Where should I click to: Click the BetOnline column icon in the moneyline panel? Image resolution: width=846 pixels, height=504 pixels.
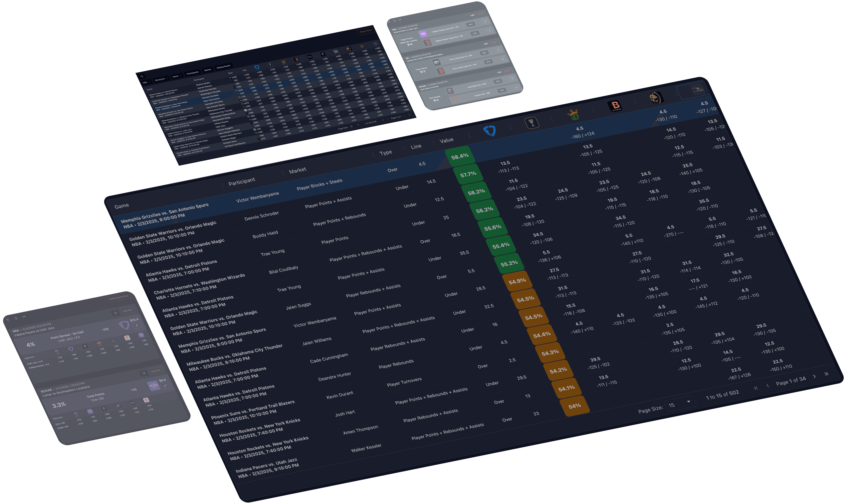[x=297, y=59]
